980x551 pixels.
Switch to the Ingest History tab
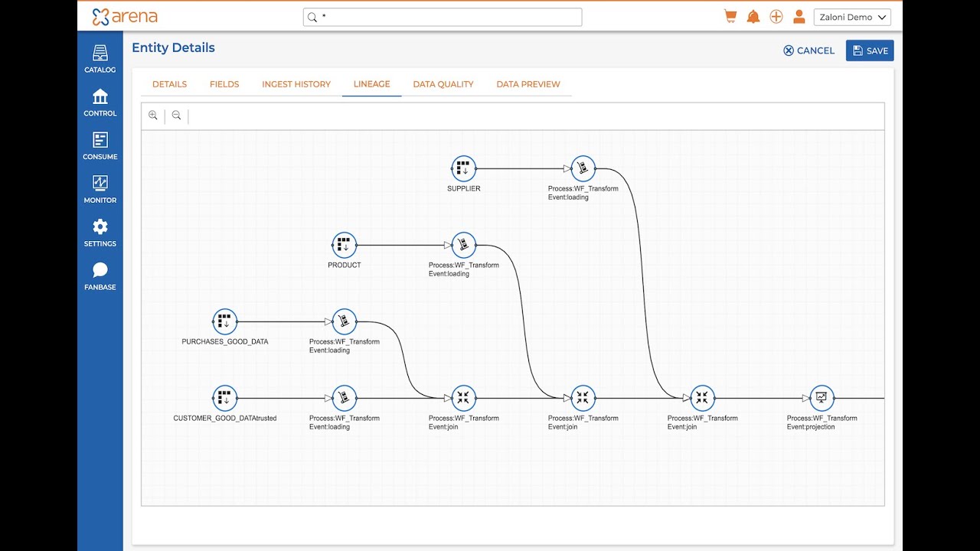click(296, 84)
